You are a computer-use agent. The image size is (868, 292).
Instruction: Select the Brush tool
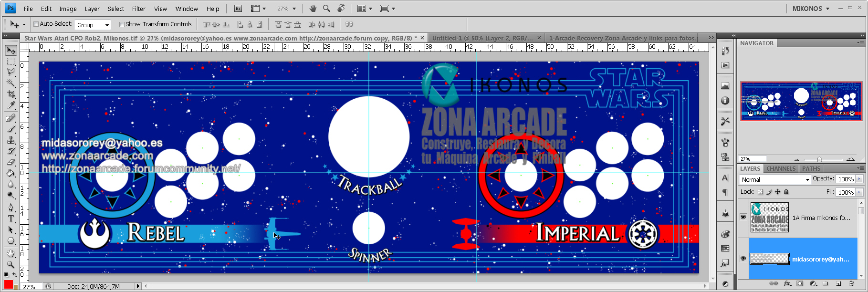click(x=11, y=129)
